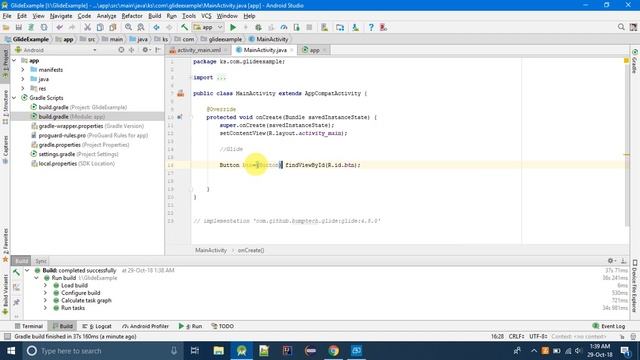Select settings.gradle file
This screenshot has width=640, height=360.
tap(75, 154)
